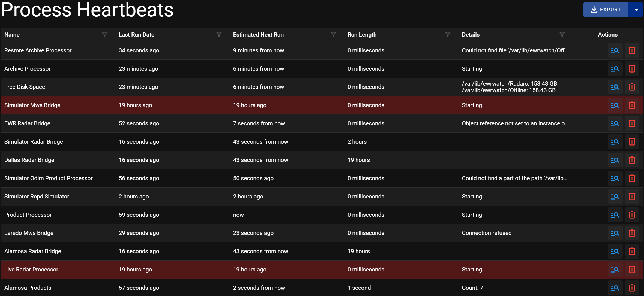This screenshot has height=296, width=644.
Task: Delete the Archive Processor heartbeat
Action: (632, 69)
